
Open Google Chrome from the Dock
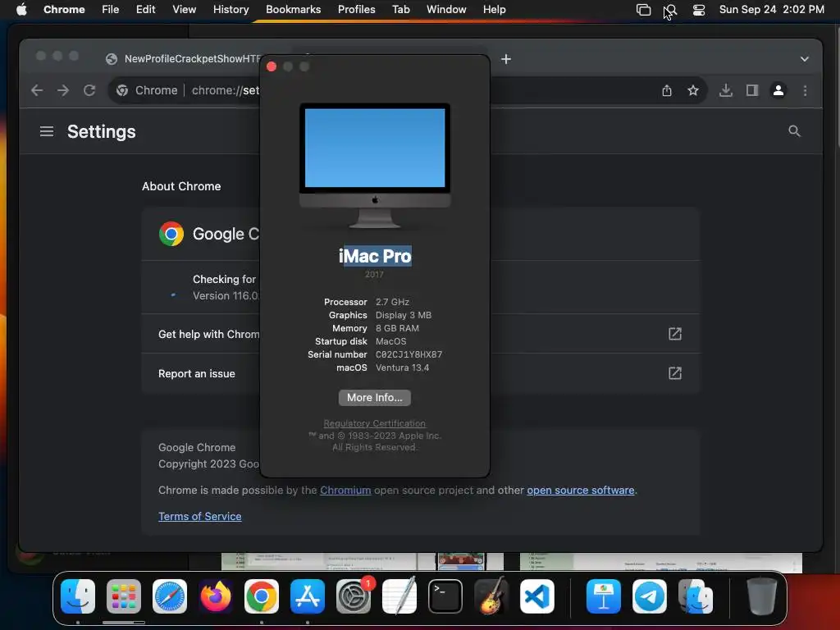262,596
